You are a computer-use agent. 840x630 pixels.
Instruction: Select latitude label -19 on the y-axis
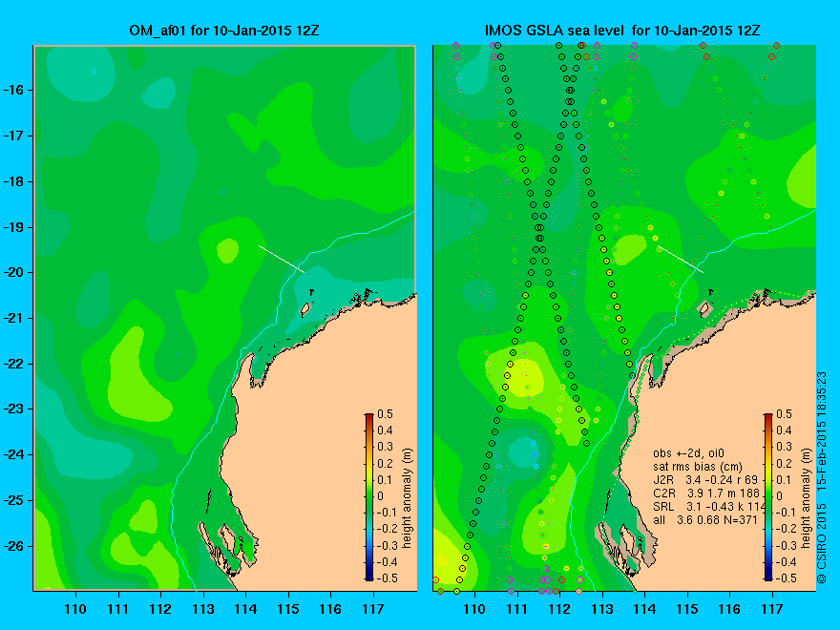pos(14,227)
